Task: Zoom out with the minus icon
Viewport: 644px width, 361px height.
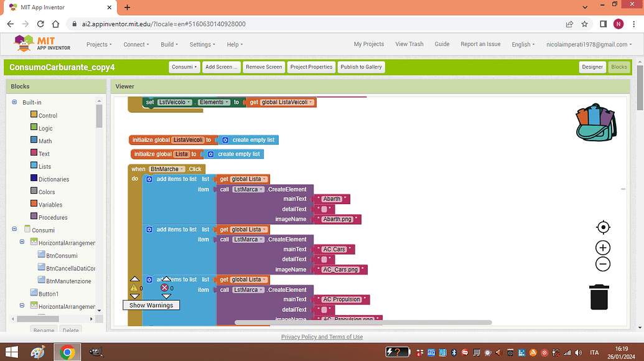Action: (x=602, y=264)
